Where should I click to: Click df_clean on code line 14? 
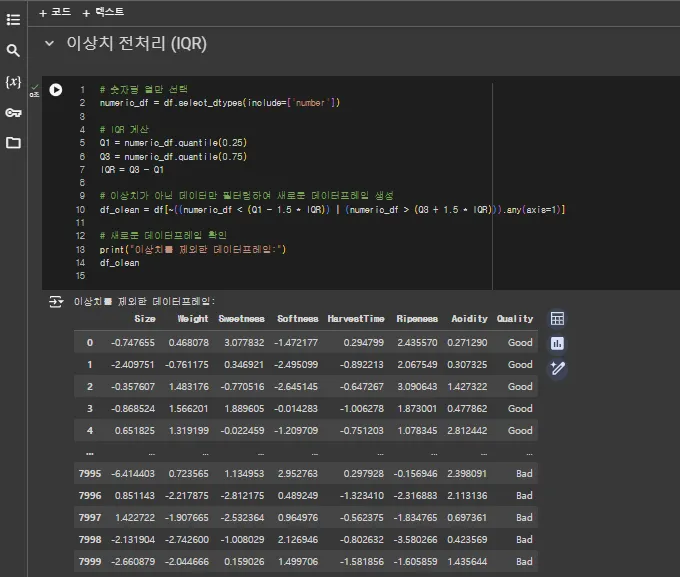120,263
